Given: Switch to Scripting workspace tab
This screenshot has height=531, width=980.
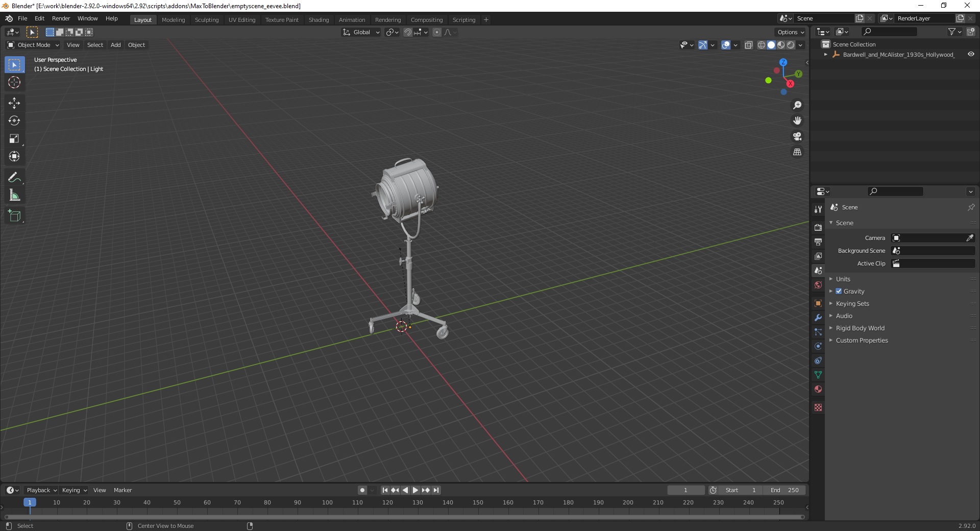Looking at the screenshot, I should (463, 19).
